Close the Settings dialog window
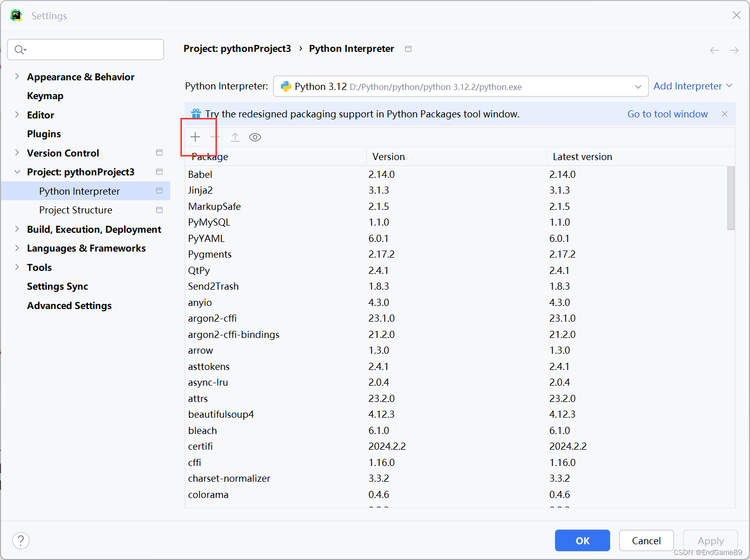This screenshot has width=750, height=560. tap(736, 15)
